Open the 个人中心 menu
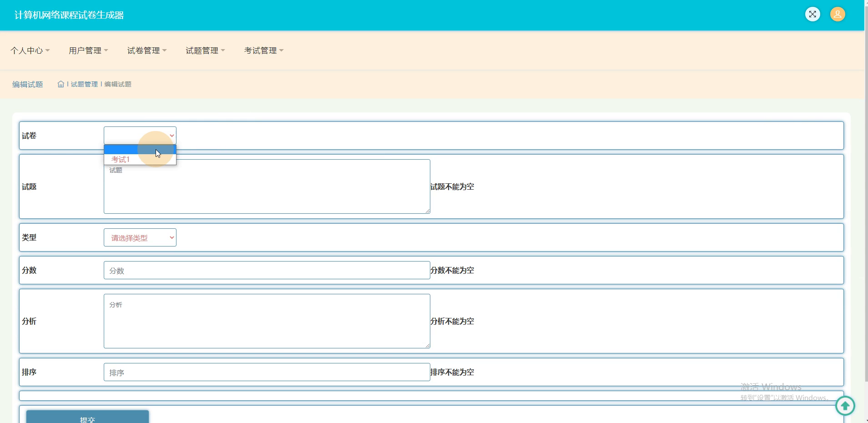This screenshot has height=423, width=868. (x=30, y=50)
